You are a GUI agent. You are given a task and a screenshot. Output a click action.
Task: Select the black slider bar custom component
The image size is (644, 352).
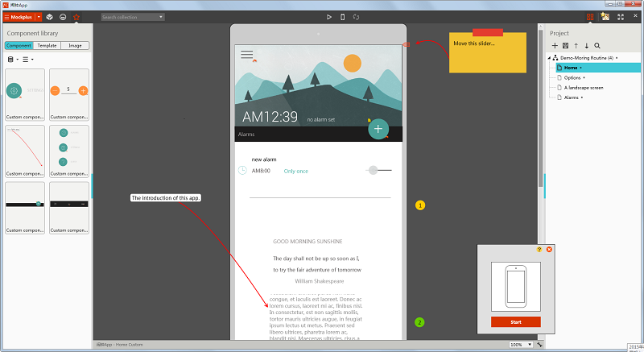tap(25, 209)
